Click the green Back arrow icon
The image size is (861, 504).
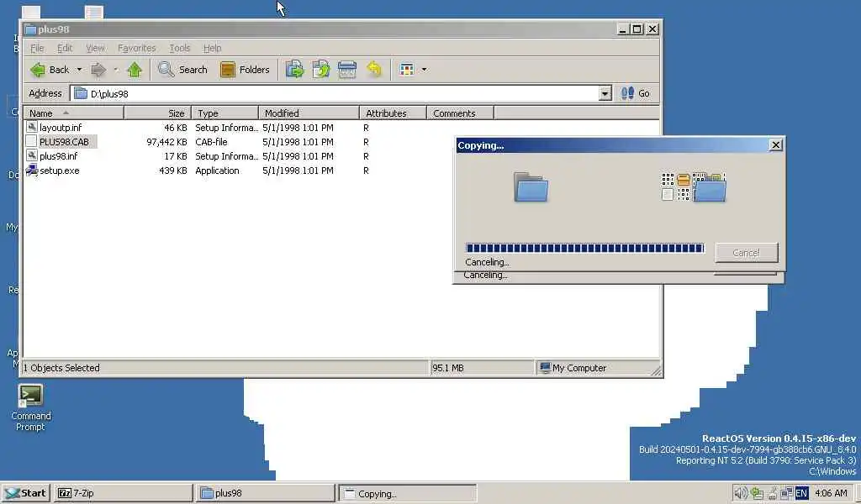(37, 70)
